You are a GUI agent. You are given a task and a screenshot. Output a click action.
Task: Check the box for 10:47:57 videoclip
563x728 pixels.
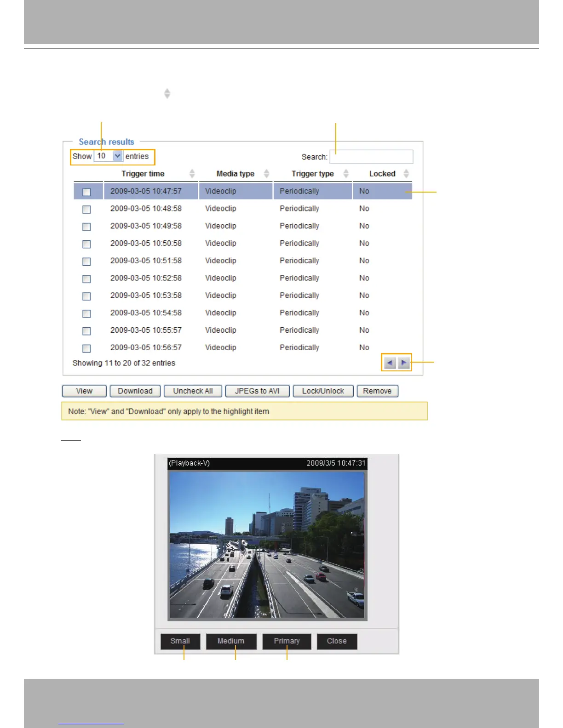pos(86,192)
